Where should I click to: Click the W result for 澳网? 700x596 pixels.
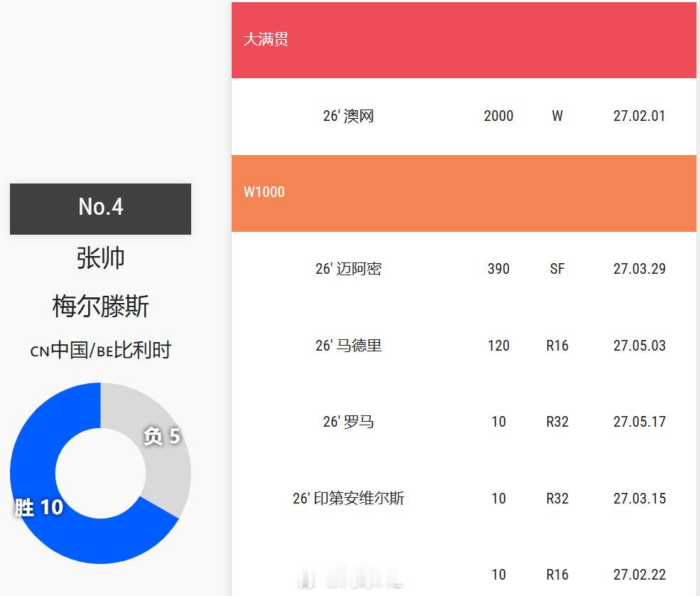[x=557, y=116]
